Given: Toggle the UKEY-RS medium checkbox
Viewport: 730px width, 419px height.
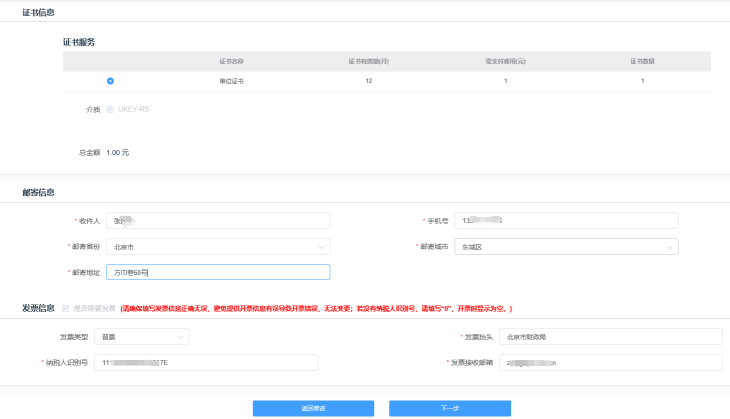Looking at the screenshot, I should coord(110,109).
